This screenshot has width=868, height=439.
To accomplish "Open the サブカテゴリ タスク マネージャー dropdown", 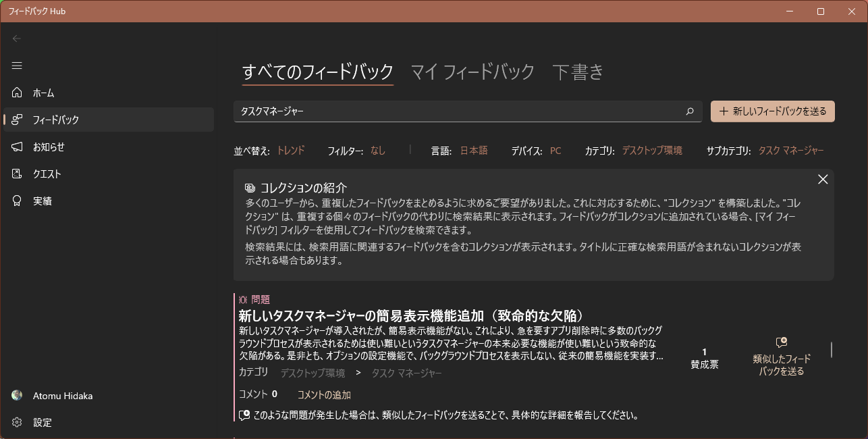I will point(791,151).
